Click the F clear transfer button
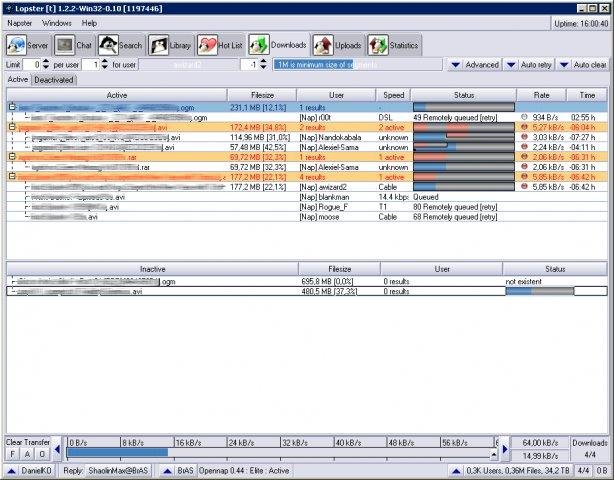This screenshot has height=480, width=614. point(12,454)
